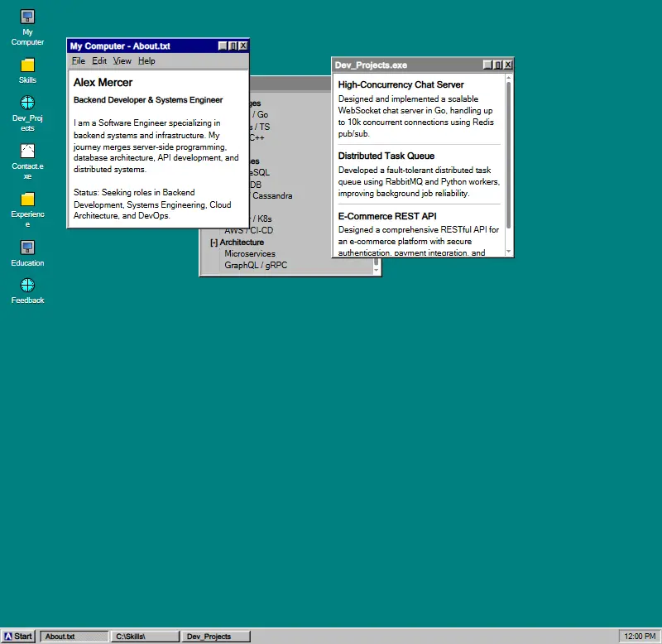This screenshot has width=662, height=644.
Task: Open the Skills folder on the desktop
Action: pyautogui.click(x=27, y=70)
